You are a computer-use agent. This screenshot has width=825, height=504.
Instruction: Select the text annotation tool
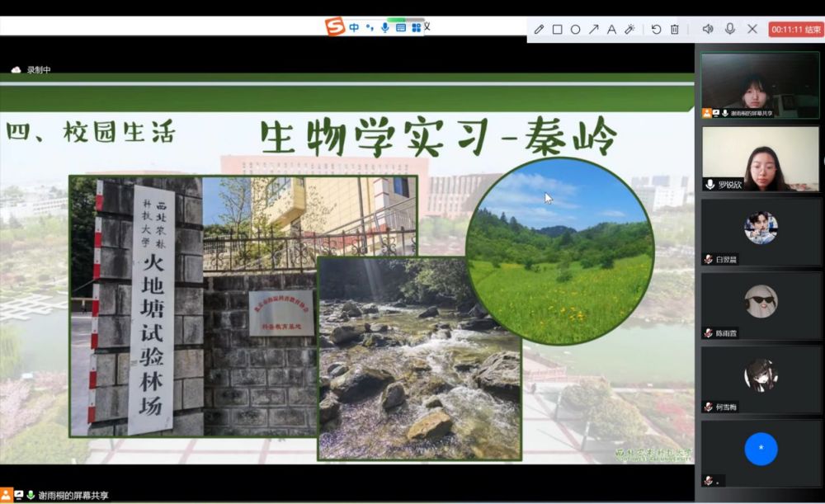point(611,29)
